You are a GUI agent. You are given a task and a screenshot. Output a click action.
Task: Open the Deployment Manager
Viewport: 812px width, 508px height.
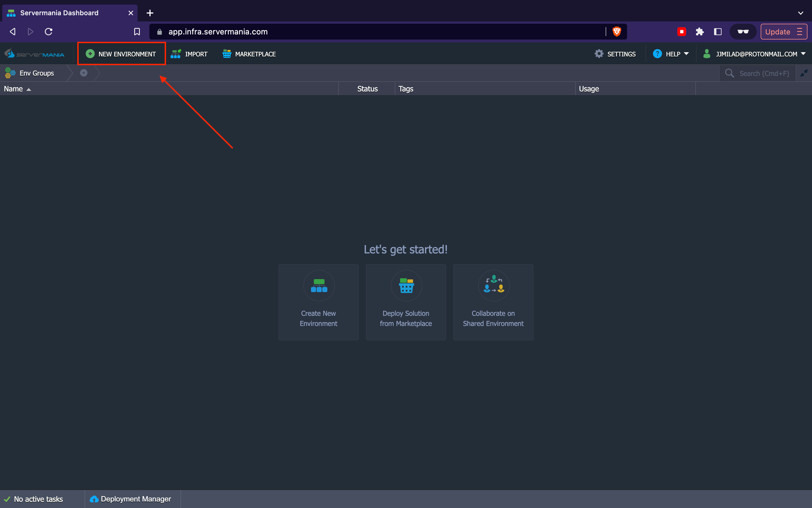pos(131,499)
